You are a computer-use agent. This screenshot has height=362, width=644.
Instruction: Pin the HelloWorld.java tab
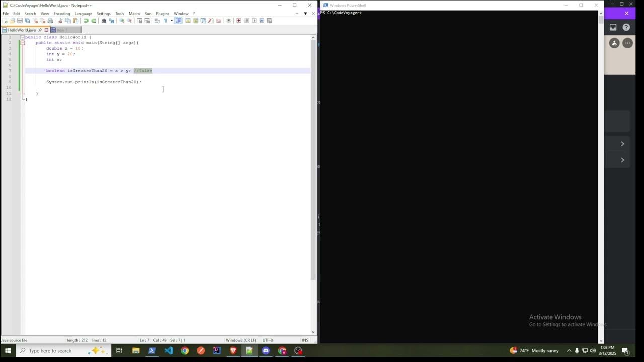[x=40, y=30]
